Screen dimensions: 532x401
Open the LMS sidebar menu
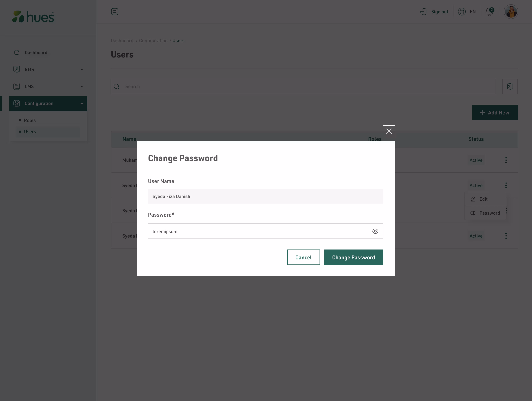pos(29,87)
